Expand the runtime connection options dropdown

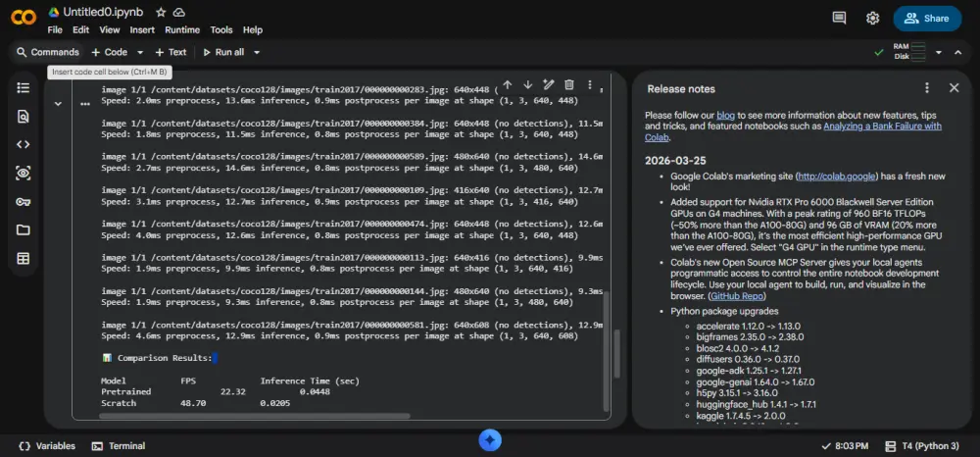(938, 53)
